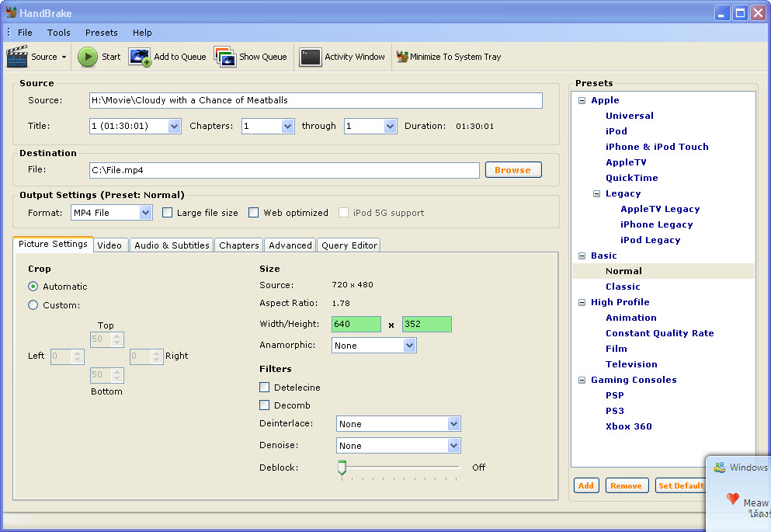The height and width of the screenshot is (532, 771).
Task: Open the Tools menu
Action: (x=58, y=33)
